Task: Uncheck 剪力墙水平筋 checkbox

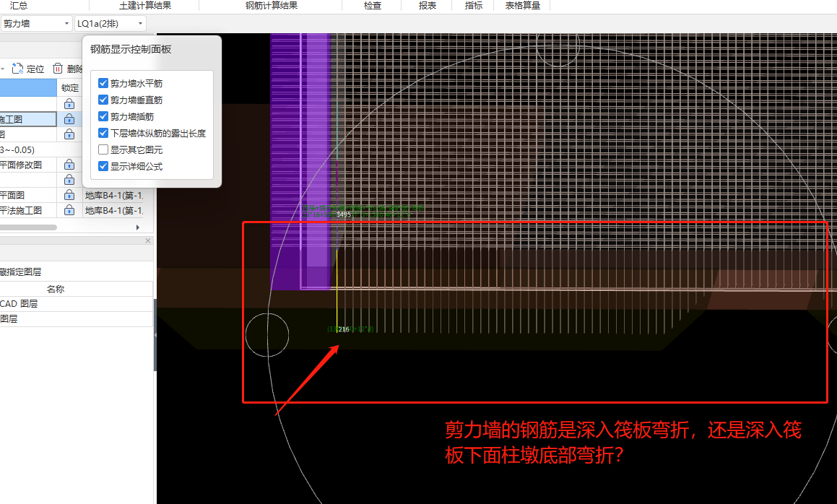Action: tap(103, 83)
